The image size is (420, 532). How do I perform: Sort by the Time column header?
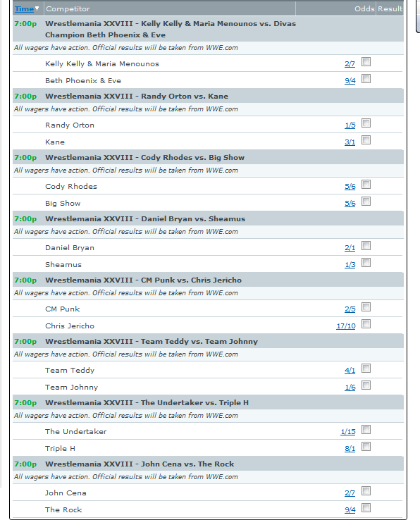point(24,9)
